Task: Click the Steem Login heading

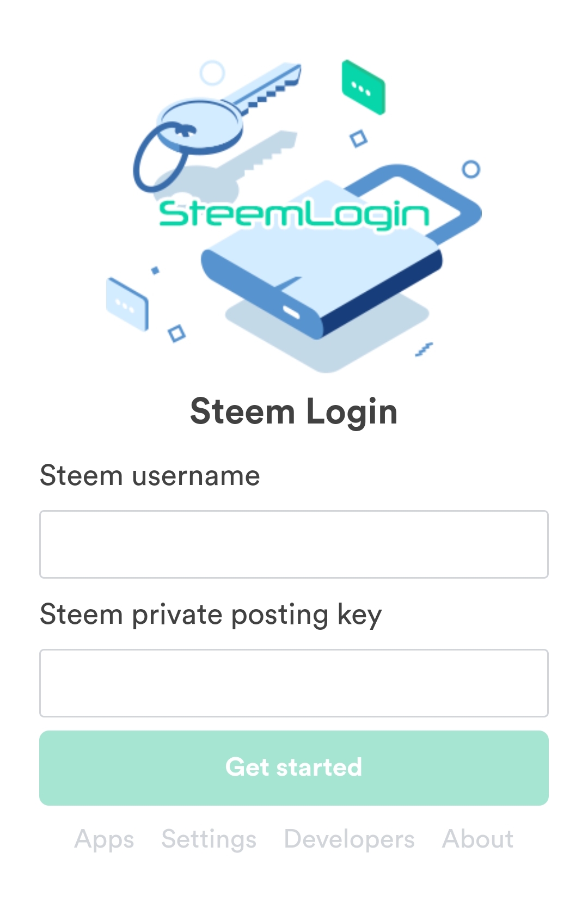Action: coord(294,412)
